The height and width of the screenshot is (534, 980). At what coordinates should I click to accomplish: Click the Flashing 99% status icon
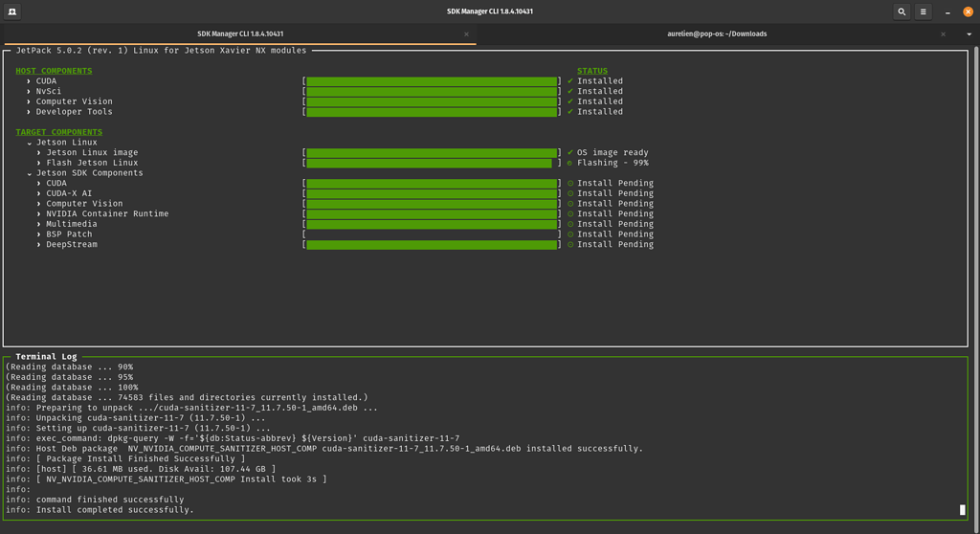click(x=570, y=164)
